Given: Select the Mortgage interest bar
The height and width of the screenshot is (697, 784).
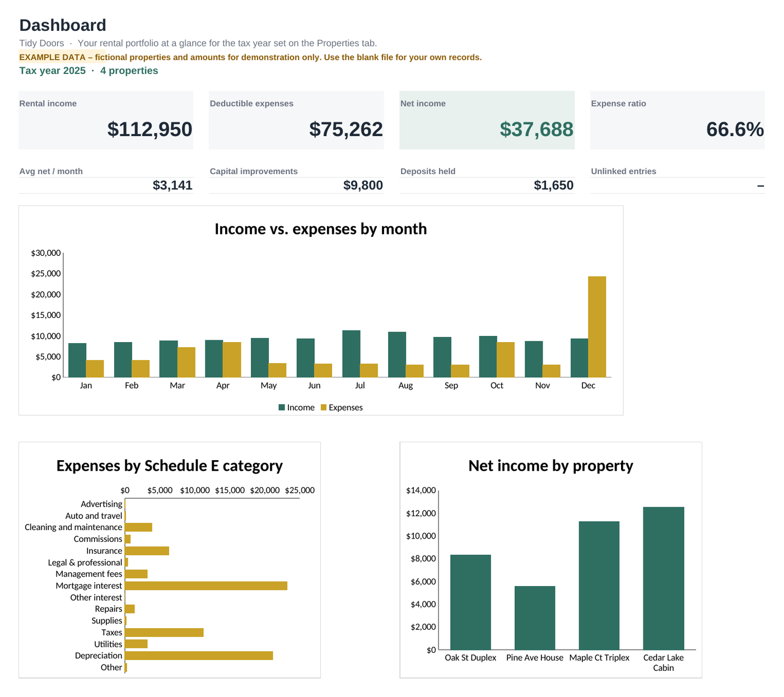Looking at the screenshot, I should [x=206, y=586].
